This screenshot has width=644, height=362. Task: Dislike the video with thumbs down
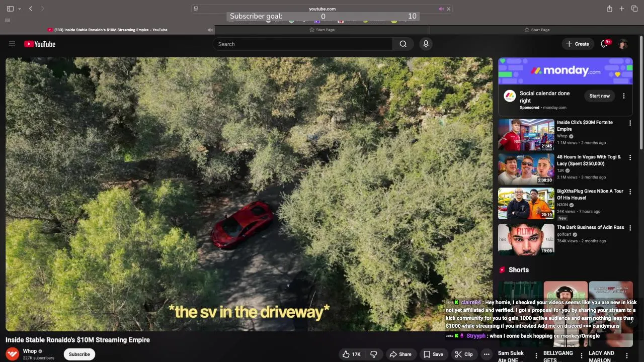374,354
